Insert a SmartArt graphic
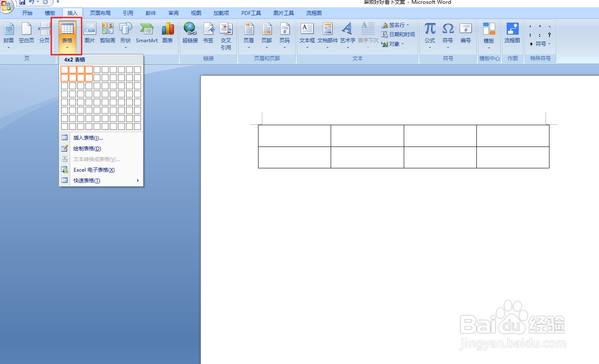This screenshot has height=364, width=599. (x=147, y=33)
